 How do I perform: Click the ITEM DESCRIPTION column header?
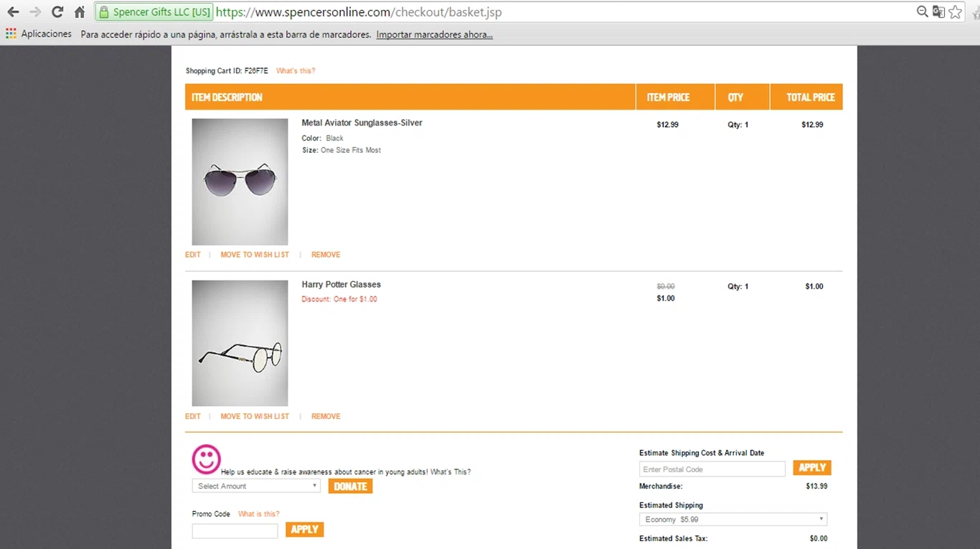click(x=227, y=97)
